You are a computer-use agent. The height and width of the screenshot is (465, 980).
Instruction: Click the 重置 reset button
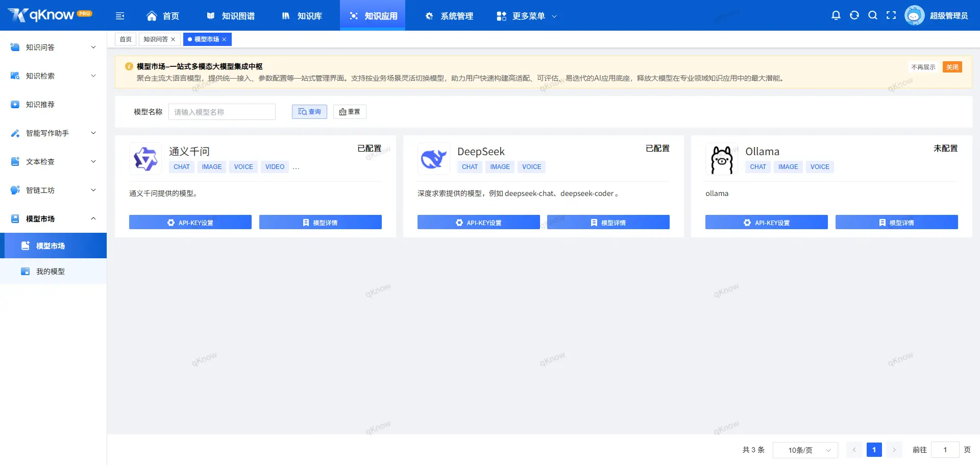(x=350, y=112)
